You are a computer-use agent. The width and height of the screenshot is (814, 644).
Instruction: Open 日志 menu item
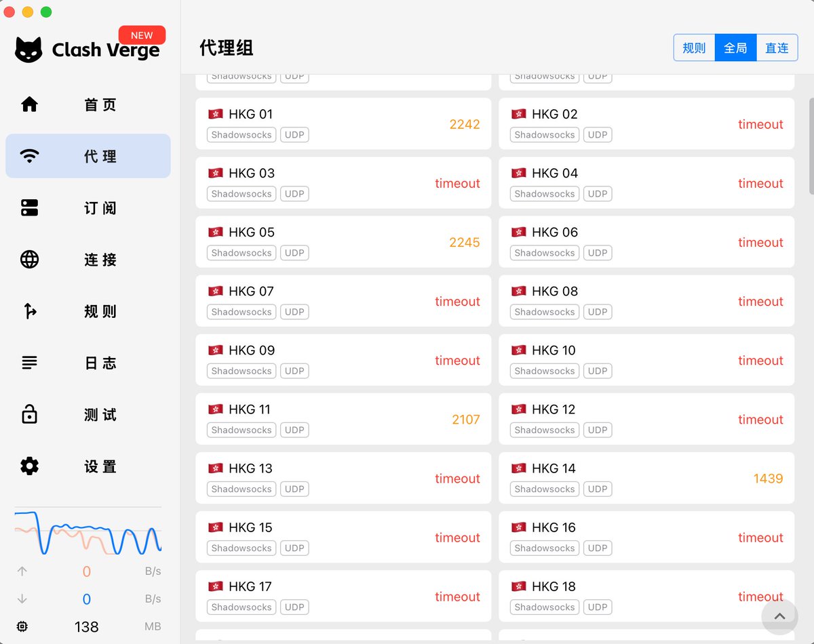pyautogui.click(x=88, y=363)
